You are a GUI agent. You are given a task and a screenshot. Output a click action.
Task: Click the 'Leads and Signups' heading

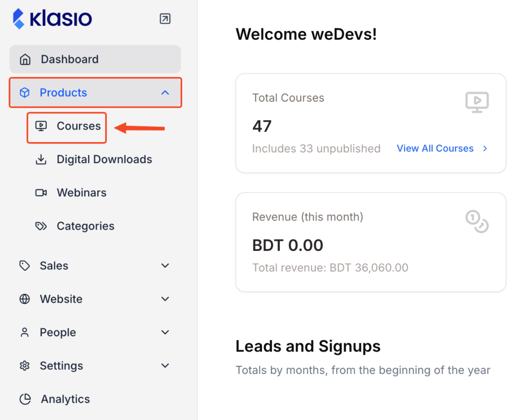(x=308, y=347)
